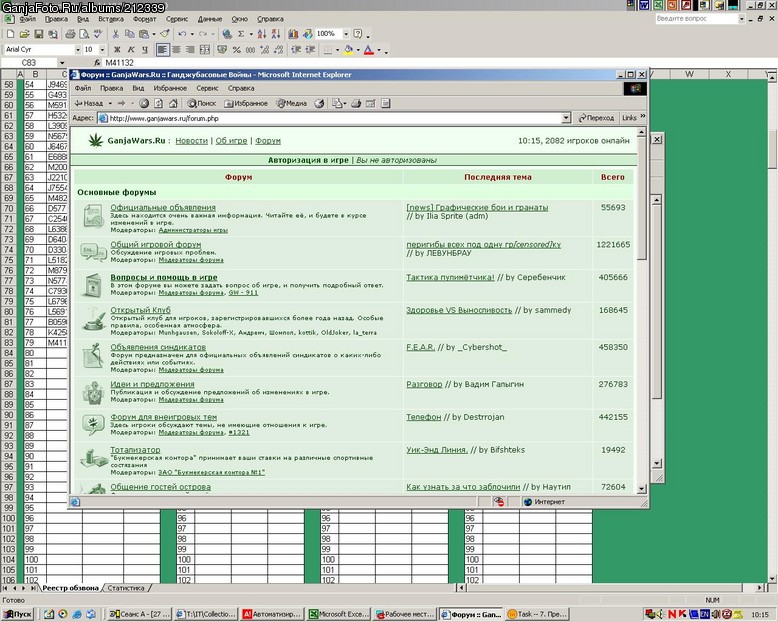Screen dimensions: 778x622
Task: Merge and center cells icon
Action: pyautogui.click(x=204, y=50)
